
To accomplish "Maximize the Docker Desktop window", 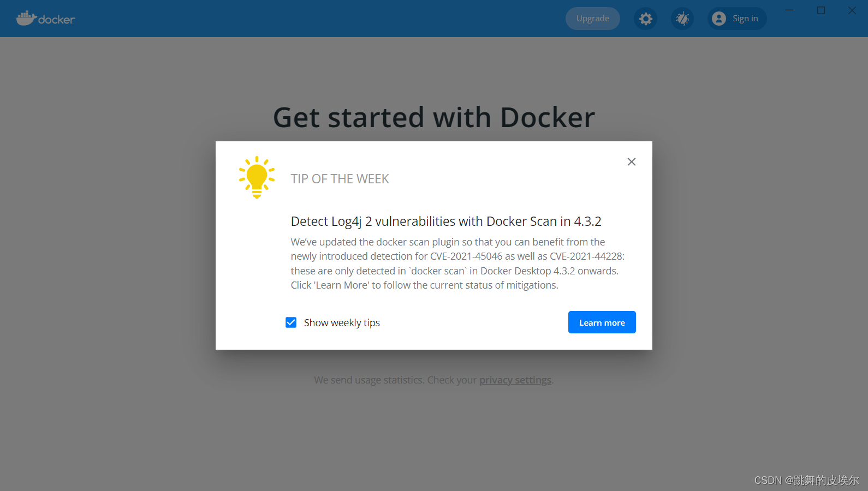I will tap(821, 10).
